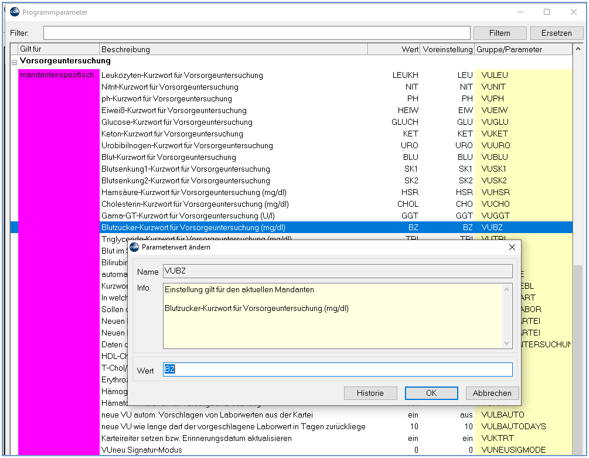Sort by the Beschreibung column header

tap(233, 49)
